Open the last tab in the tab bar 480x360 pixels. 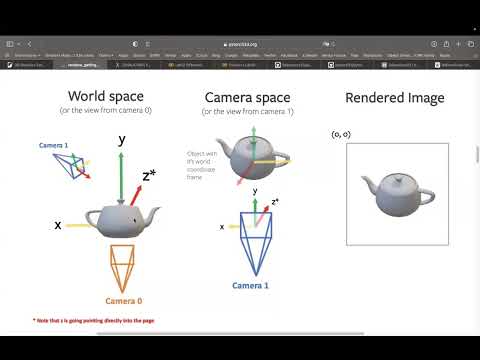pyautogui.click(x=455, y=65)
